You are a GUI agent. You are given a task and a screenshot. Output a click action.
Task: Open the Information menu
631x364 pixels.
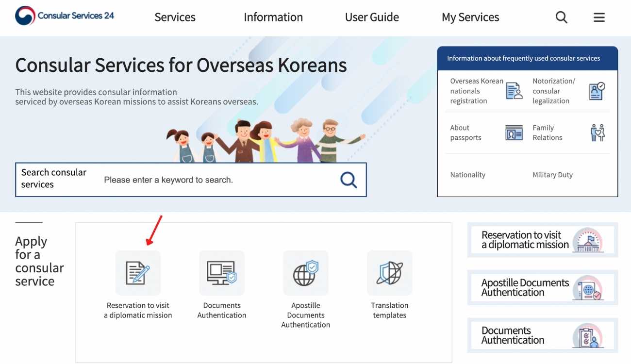pos(273,17)
